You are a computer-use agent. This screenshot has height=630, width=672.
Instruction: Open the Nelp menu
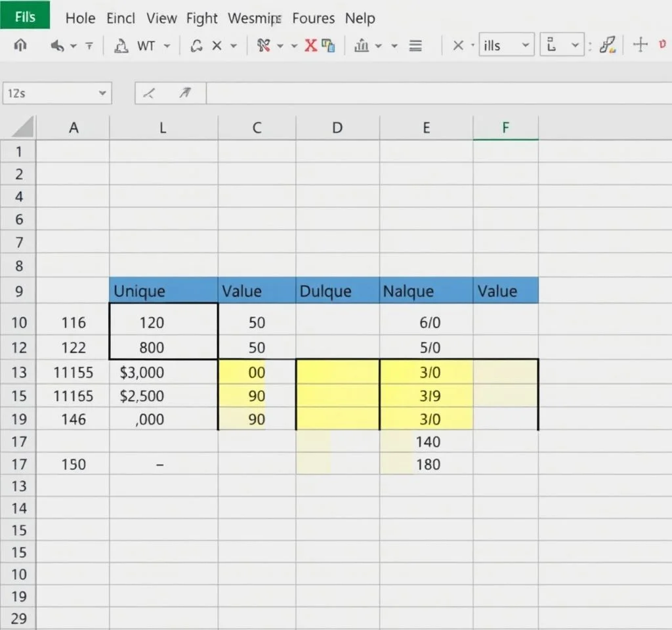click(360, 18)
